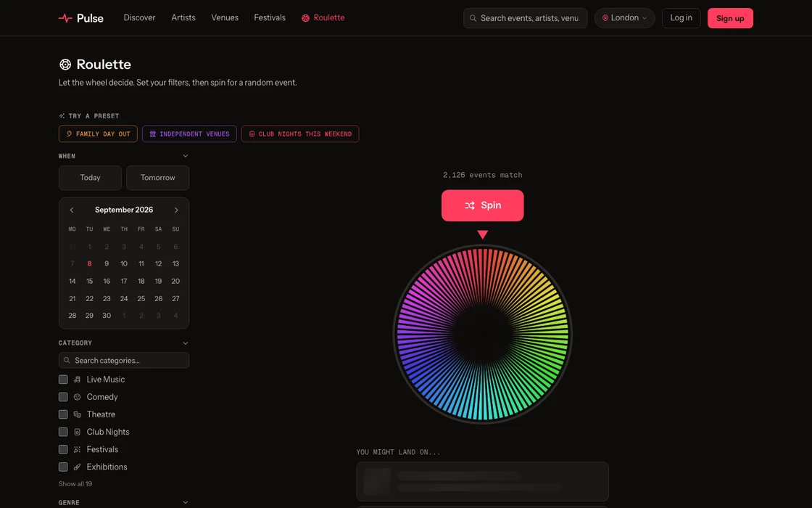Open the London location dropdown
812x508 pixels.
624,18
